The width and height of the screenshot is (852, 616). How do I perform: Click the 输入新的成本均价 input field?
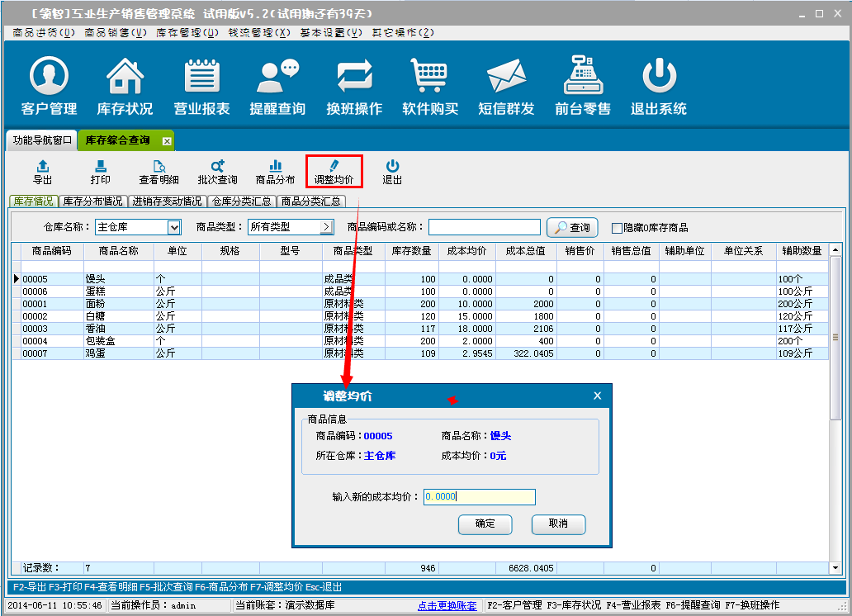click(479, 497)
